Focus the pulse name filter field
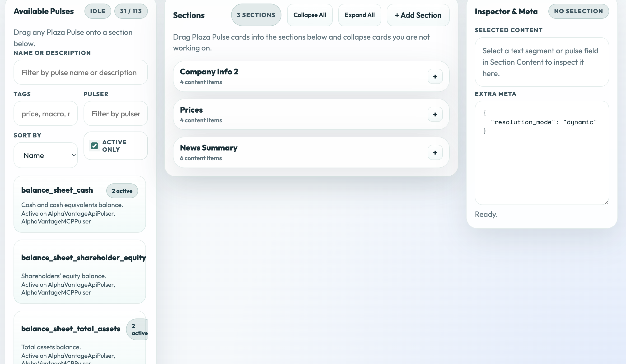626x364 pixels. tap(80, 73)
